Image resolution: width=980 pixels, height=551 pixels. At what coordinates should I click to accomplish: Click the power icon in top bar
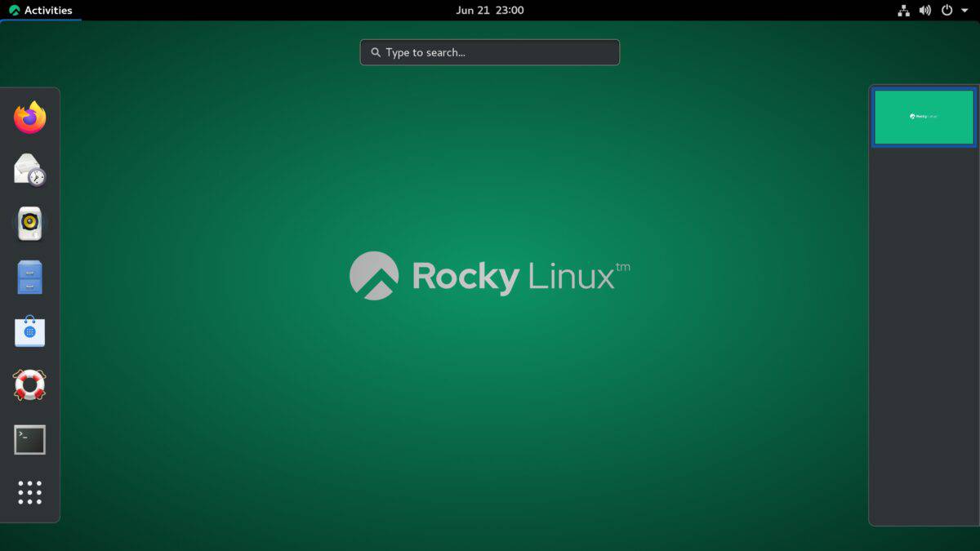(x=947, y=11)
